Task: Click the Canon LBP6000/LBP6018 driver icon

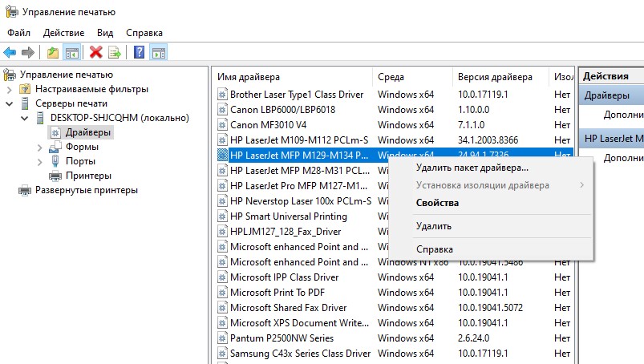Action: (x=222, y=110)
